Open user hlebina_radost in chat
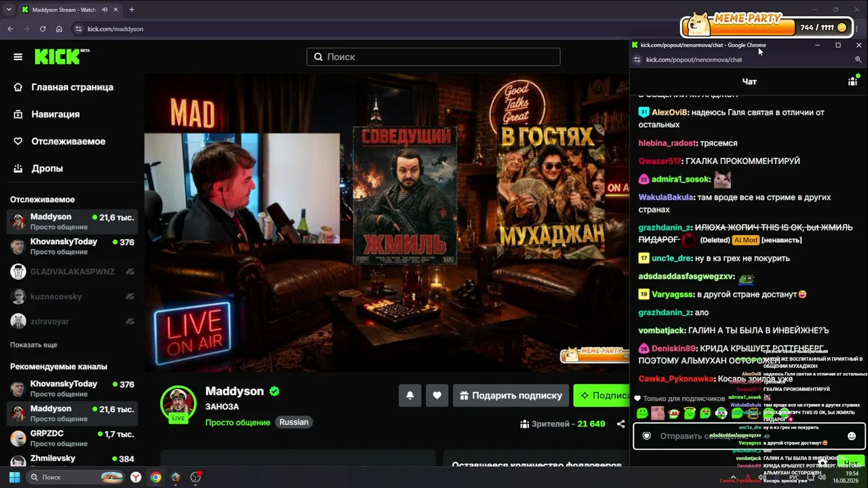This screenshot has height=488, width=868. click(667, 143)
